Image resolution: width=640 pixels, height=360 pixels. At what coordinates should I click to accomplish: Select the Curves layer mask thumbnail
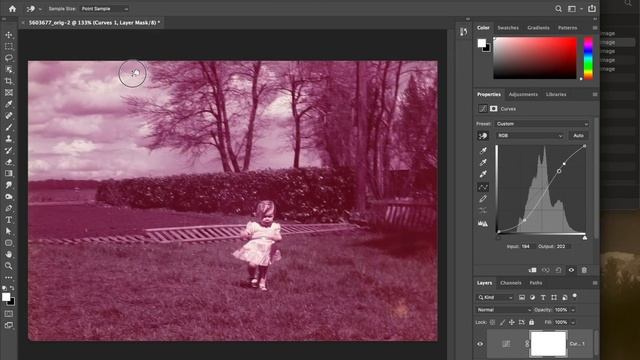[548, 344]
